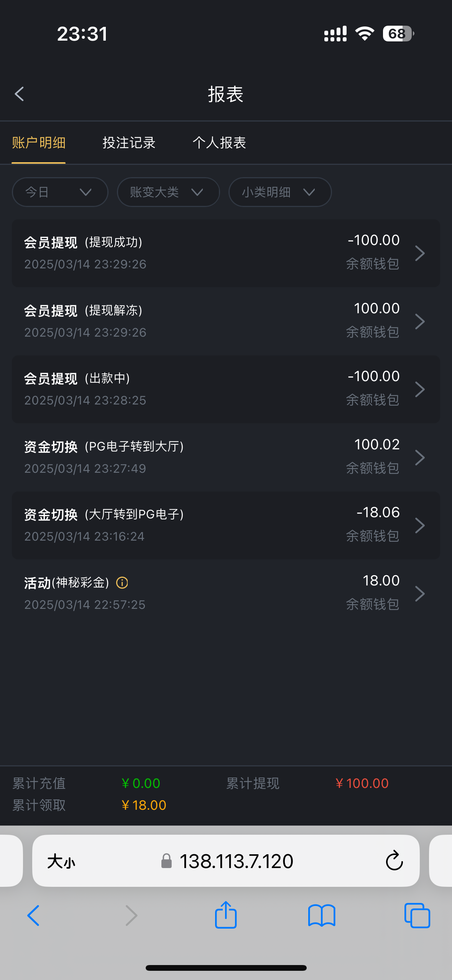Switch to the 投注记录 tab

[x=129, y=143]
